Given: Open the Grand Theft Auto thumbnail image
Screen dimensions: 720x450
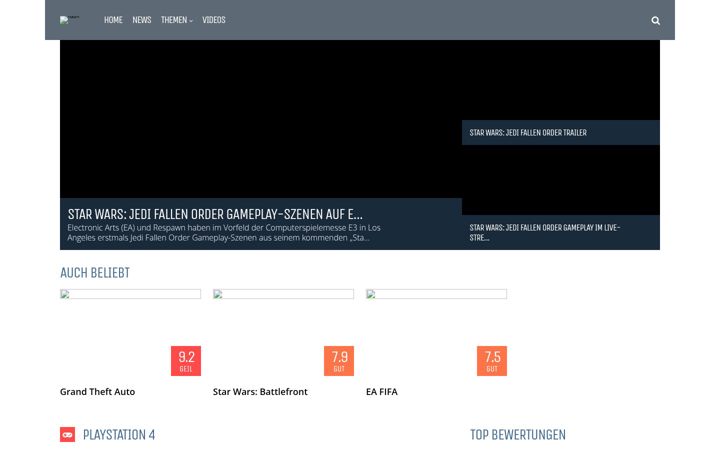Looking at the screenshot, I should pyautogui.click(x=130, y=294).
